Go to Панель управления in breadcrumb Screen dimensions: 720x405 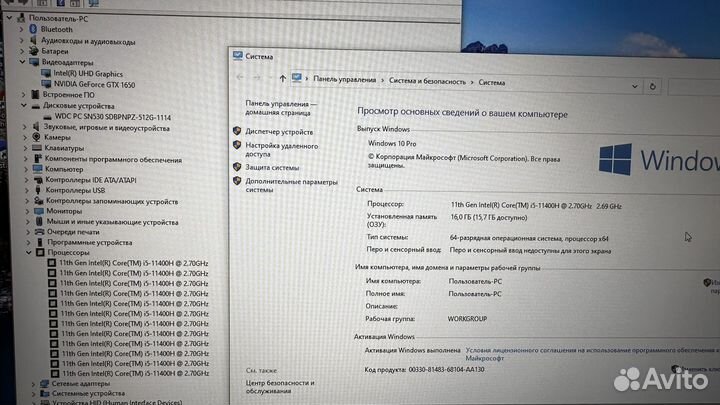pyautogui.click(x=344, y=79)
